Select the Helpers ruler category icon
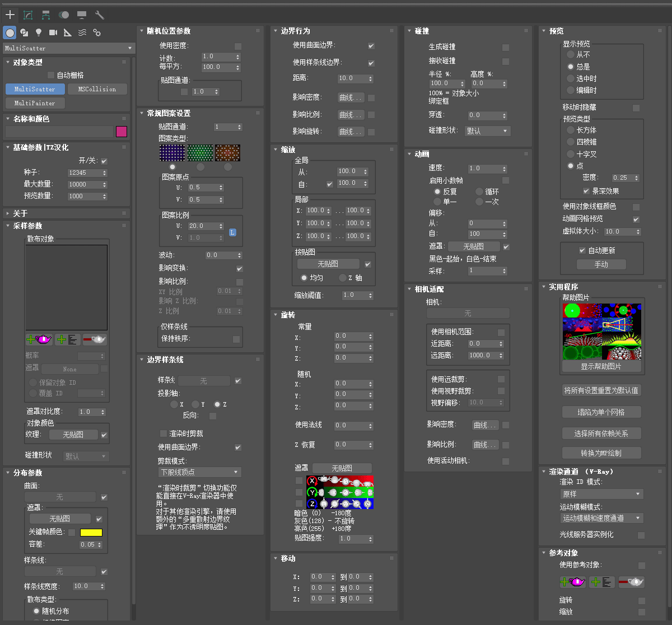This screenshot has width=672, height=625. point(68,32)
